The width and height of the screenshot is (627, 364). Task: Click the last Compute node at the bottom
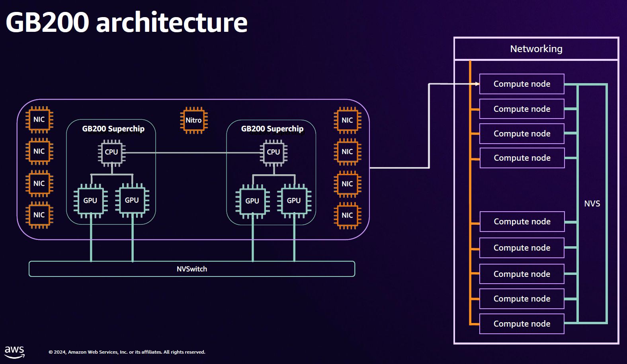(522, 324)
